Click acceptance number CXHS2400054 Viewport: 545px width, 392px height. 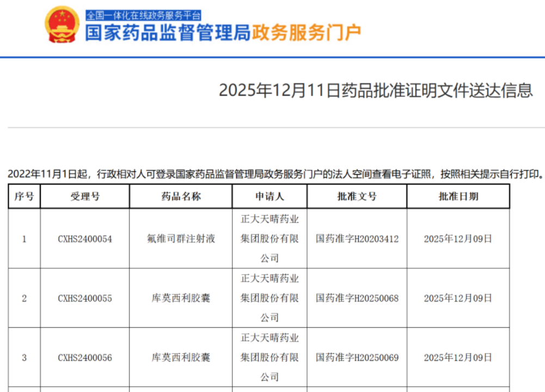tap(85, 239)
